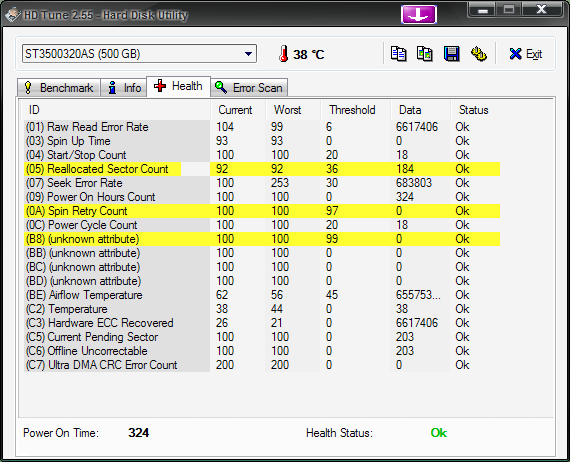570x462 pixels.
Task: Select the (09) Power On Hours Count row
Action: (262, 197)
